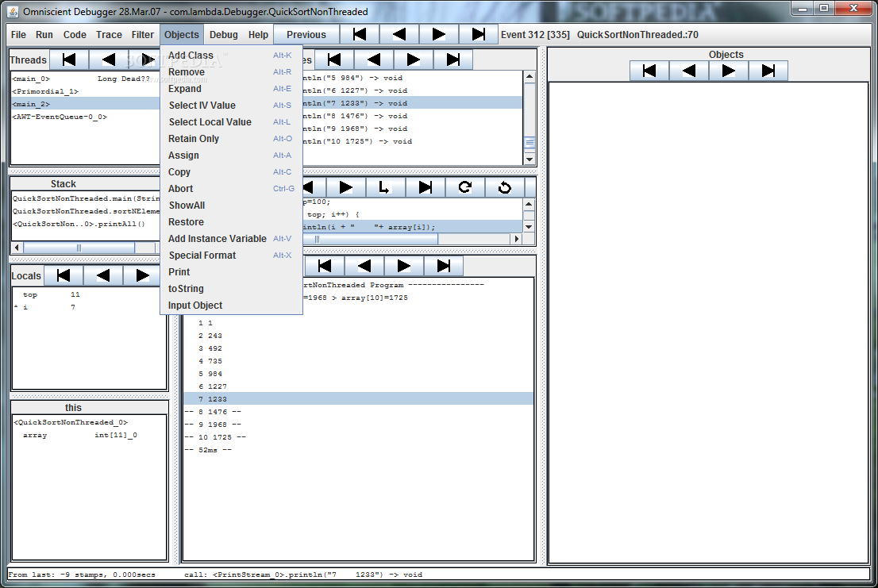Go to first event in main toolbar
Viewport: 878px width, 588px height.
click(360, 34)
